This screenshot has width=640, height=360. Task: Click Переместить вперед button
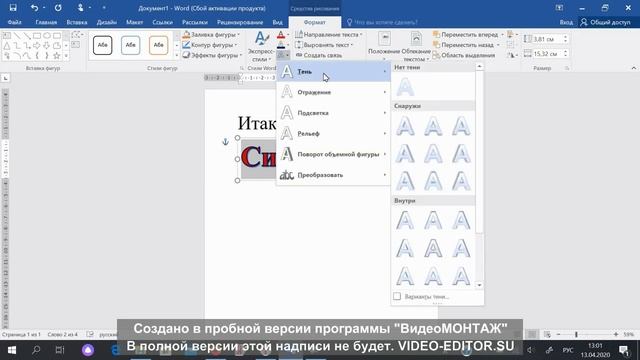[x=465, y=35]
